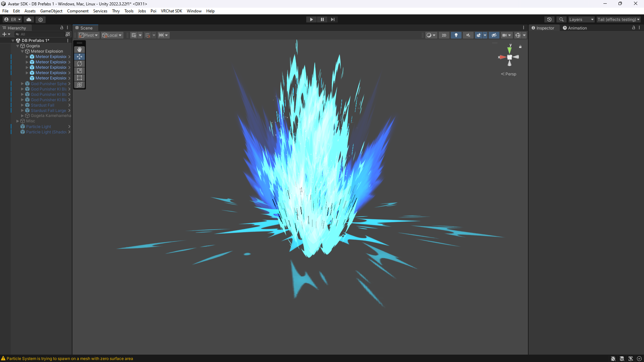The image size is (644, 362).
Task: Open Unity Cloud from the toolbar icon
Action: (x=29, y=19)
